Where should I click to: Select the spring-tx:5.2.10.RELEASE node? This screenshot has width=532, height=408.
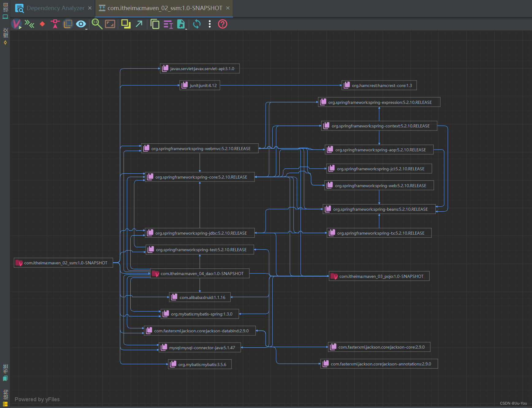tap(379, 233)
